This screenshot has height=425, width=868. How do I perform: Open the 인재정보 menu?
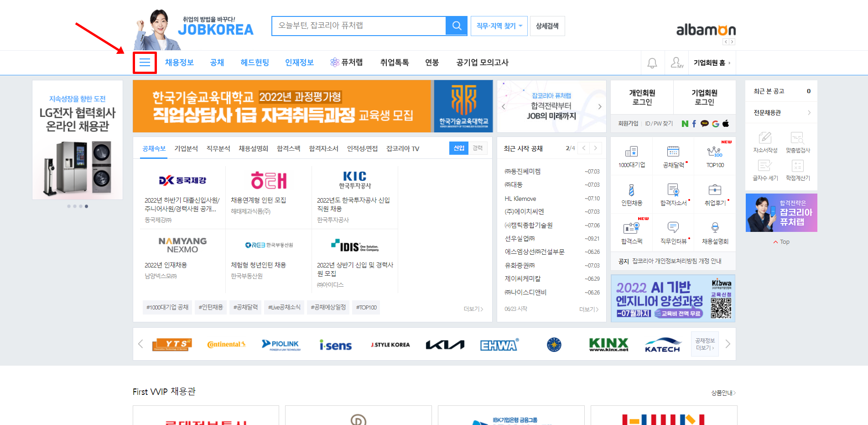[299, 63]
